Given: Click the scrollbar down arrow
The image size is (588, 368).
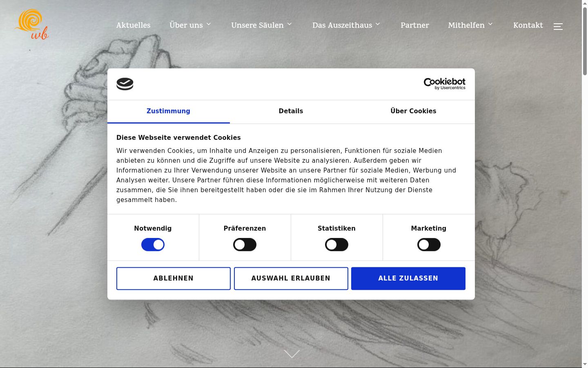Looking at the screenshot, I should (585, 364).
